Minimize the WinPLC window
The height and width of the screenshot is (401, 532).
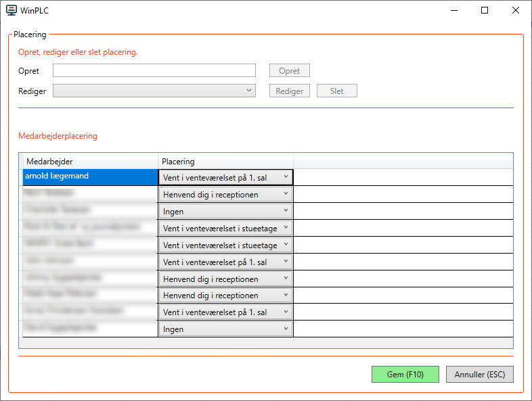[454, 11]
